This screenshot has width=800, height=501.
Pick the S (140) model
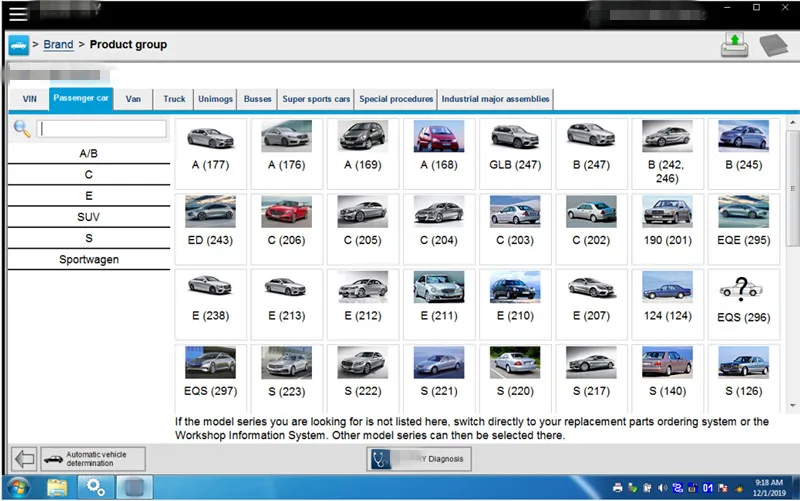667,378
